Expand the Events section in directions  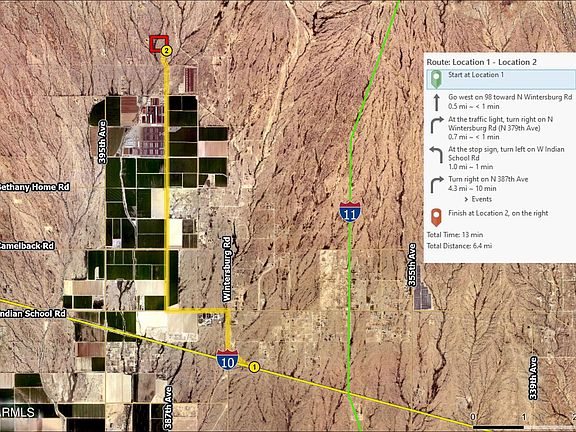click(478, 199)
